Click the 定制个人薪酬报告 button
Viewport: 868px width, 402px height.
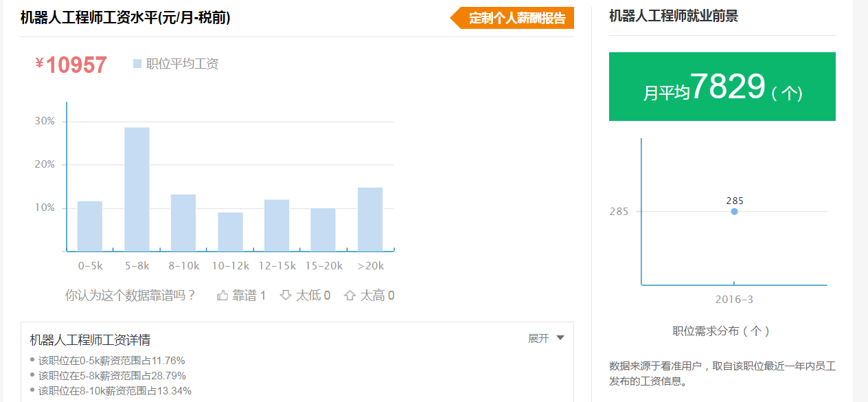tap(512, 18)
